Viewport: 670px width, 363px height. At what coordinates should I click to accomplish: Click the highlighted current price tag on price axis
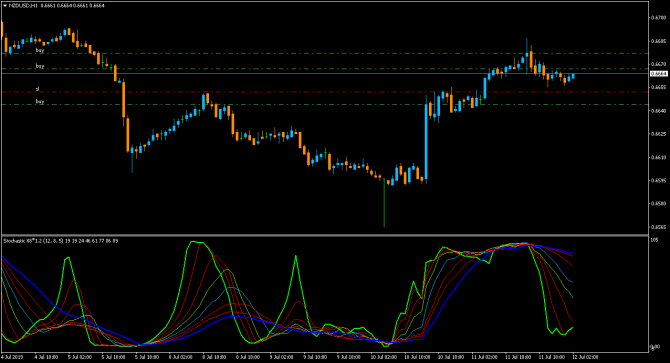tap(658, 74)
